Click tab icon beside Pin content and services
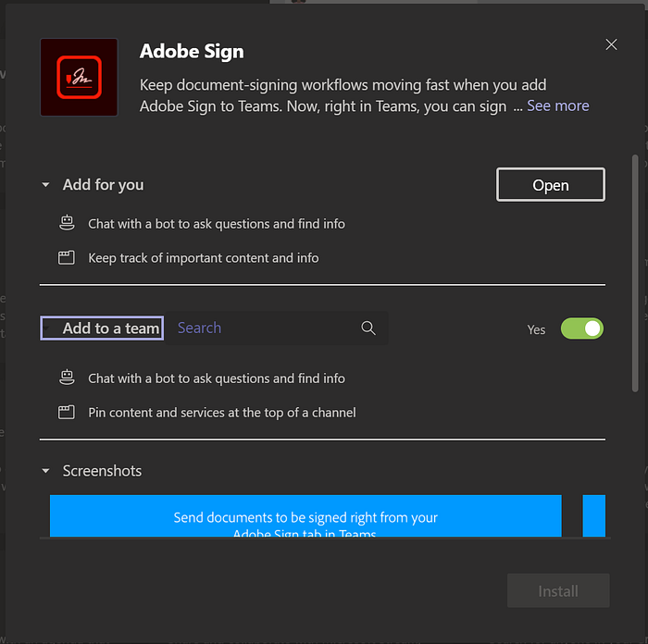This screenshot has height=644, width=648. [66, 412]
